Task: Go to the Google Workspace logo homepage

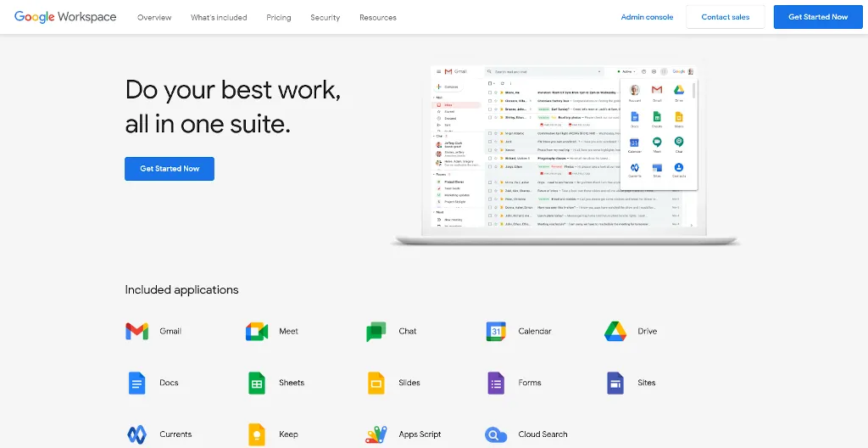Action: pyautogui.click(x=65, y=17)
